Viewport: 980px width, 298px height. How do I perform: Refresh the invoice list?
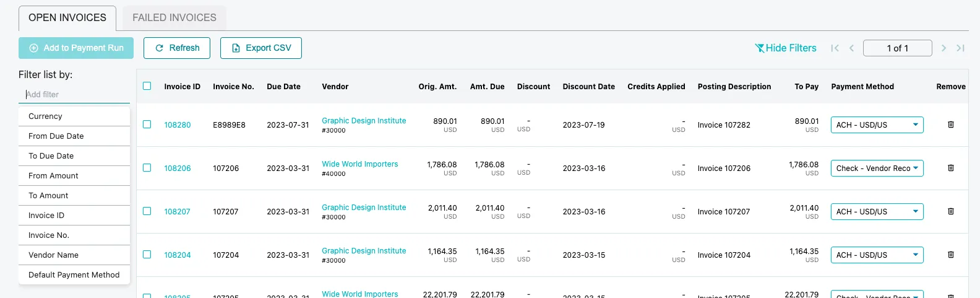coord(177,48)
